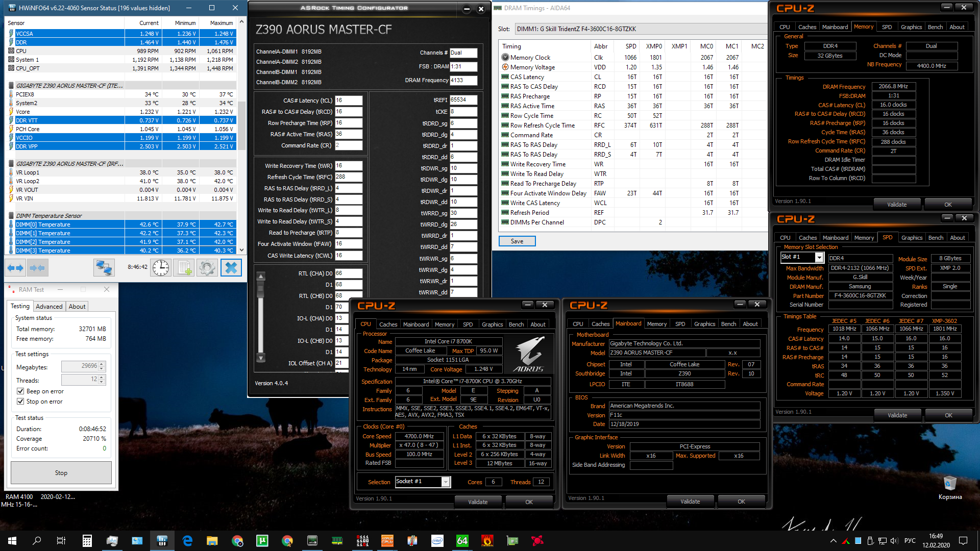Click the HWiNFO expand columns arrows icon
Viewport: 980px width, 551px height.
point(15,267)
